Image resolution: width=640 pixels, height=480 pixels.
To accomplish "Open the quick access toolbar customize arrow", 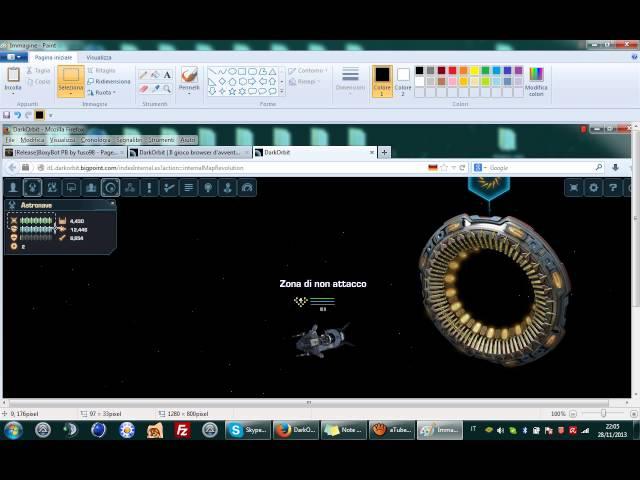I will click(x=51, y=116).
